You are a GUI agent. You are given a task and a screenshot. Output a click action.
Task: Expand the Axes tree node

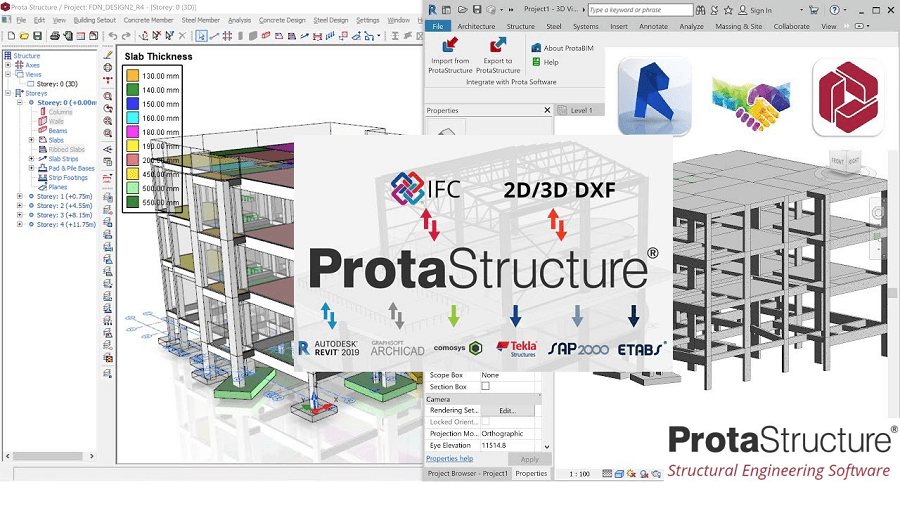point(8,65)
